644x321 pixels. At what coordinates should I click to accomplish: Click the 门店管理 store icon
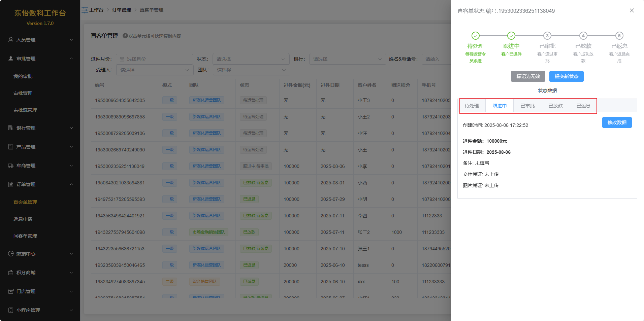pyautogui.click(x=11, y=291)
